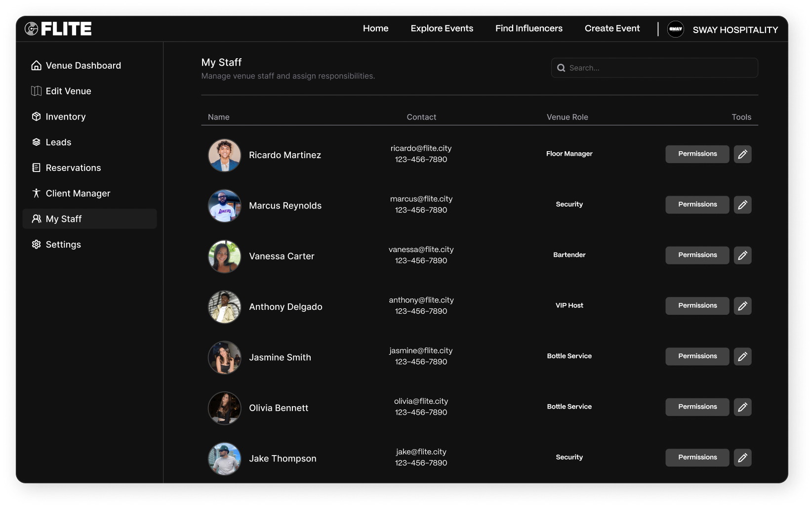Open Find Influencers from the top navigation
This screenshot has width=812, height=507.
click(x=528, y=29)
